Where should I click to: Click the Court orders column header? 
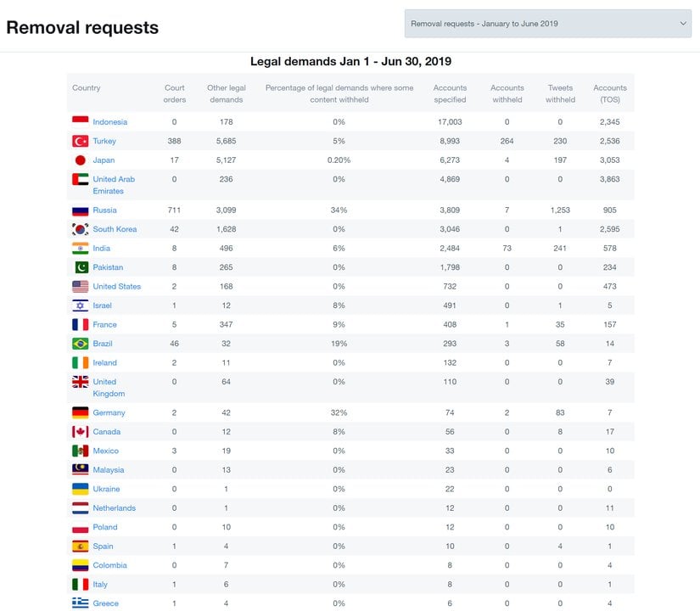pos(175,93)
